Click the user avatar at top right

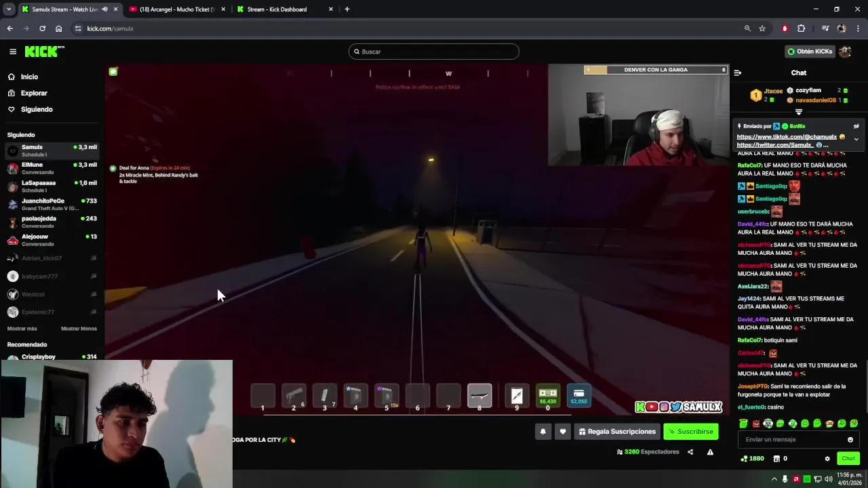pyautogui.click(x=845, y=52)
